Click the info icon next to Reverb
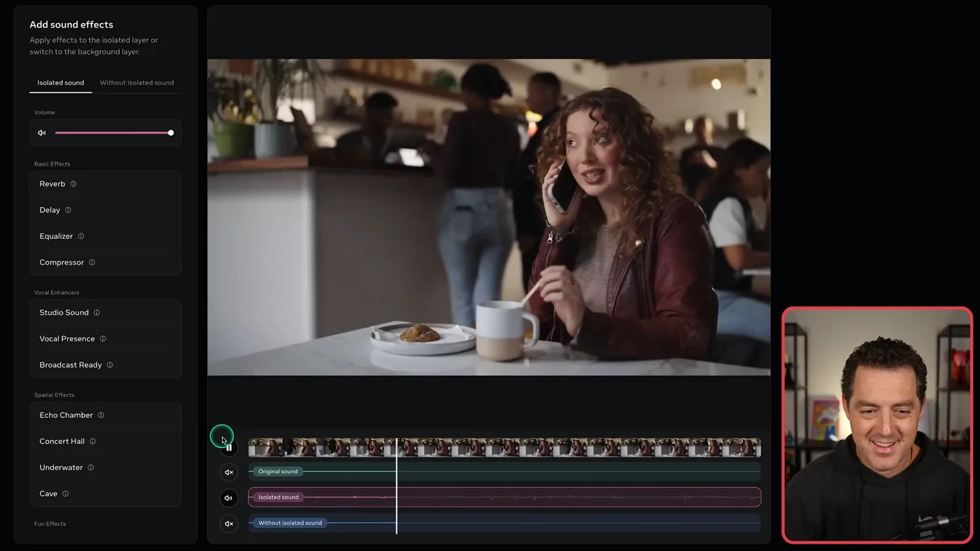The image size is (980, 551). click(x=73, y=184)
